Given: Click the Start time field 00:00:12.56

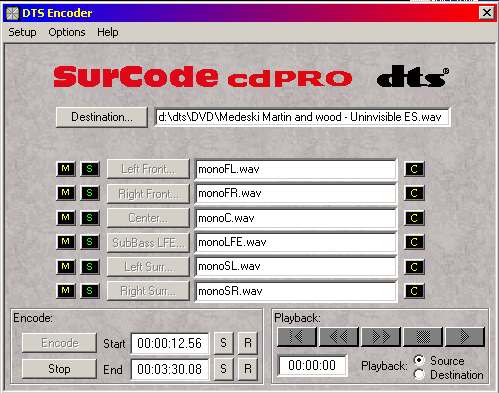Looking at the screenshot, I should (170, 343).
